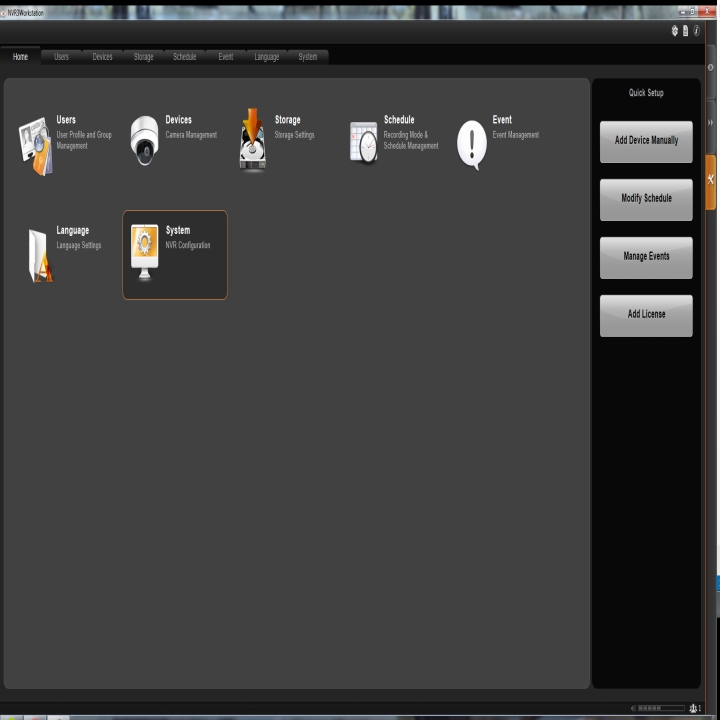Open the Language settings icon
The image size is (720, 720).
coord(38,255)
